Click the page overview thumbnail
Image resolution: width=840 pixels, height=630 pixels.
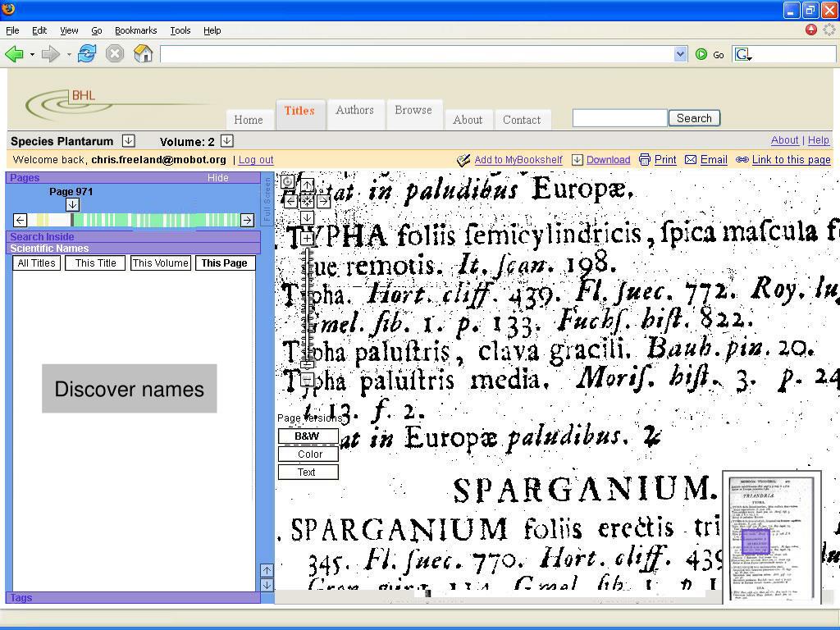pos(772,537)
